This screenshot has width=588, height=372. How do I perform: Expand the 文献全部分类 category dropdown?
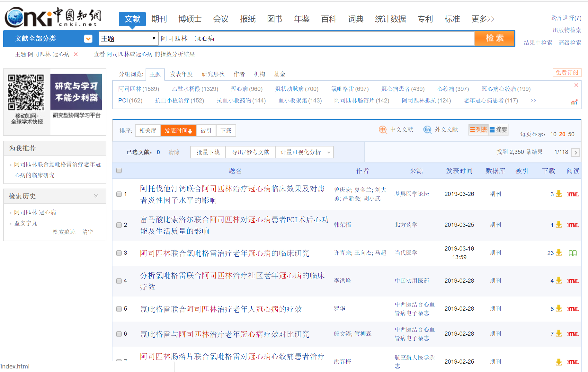coord(88,39)
